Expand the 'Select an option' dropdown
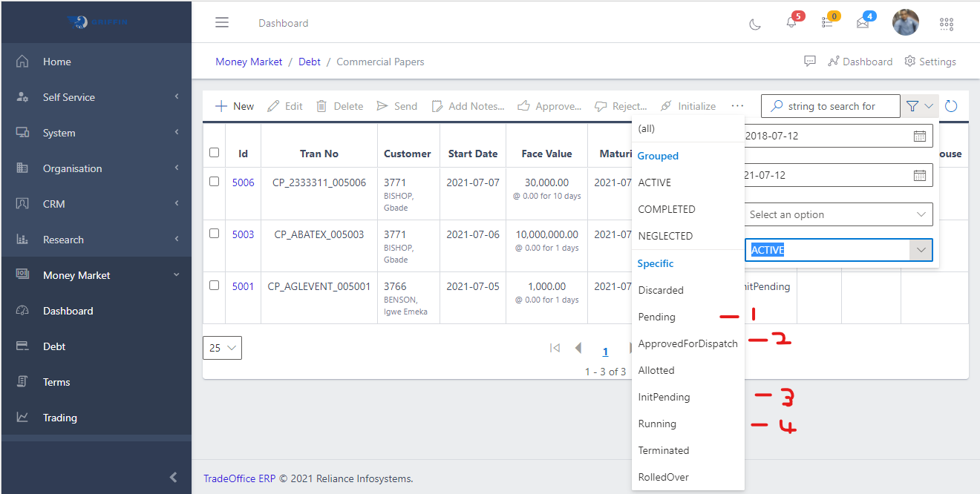This screenshot has width=980, height=494. [x=838, y=214]
